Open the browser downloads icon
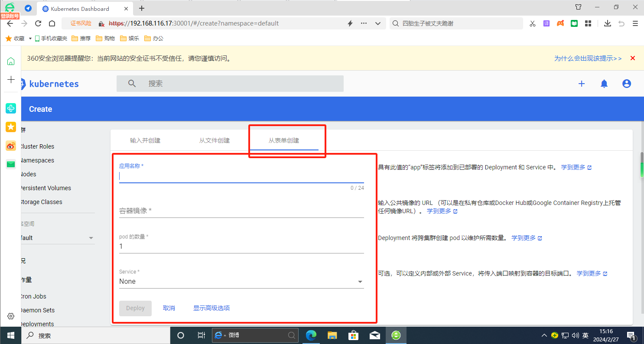644x344 pixels. tap(608, 23)
